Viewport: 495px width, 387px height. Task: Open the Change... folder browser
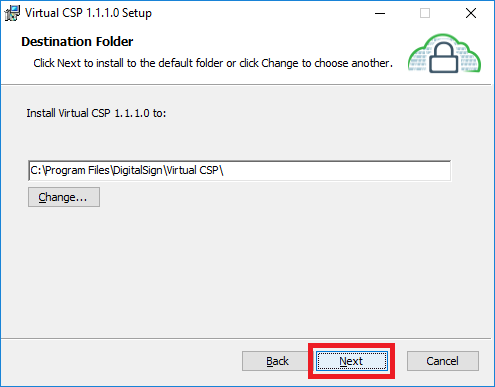[x=64, y=197]
